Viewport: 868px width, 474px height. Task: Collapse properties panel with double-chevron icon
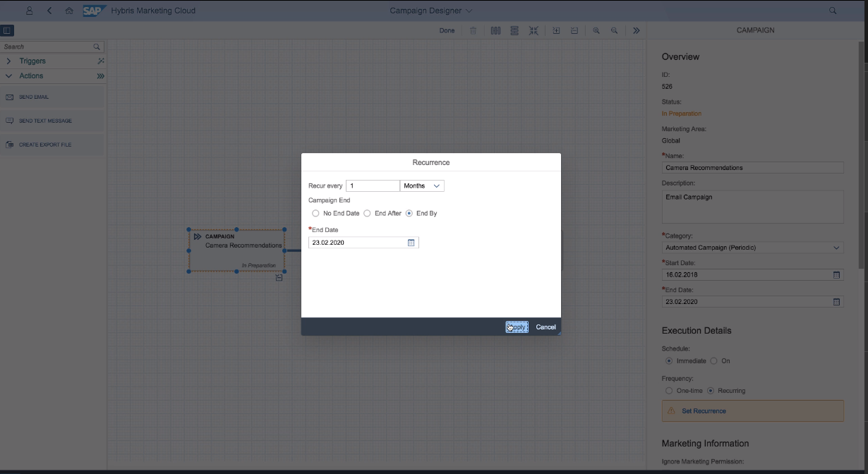click(637, 30)
